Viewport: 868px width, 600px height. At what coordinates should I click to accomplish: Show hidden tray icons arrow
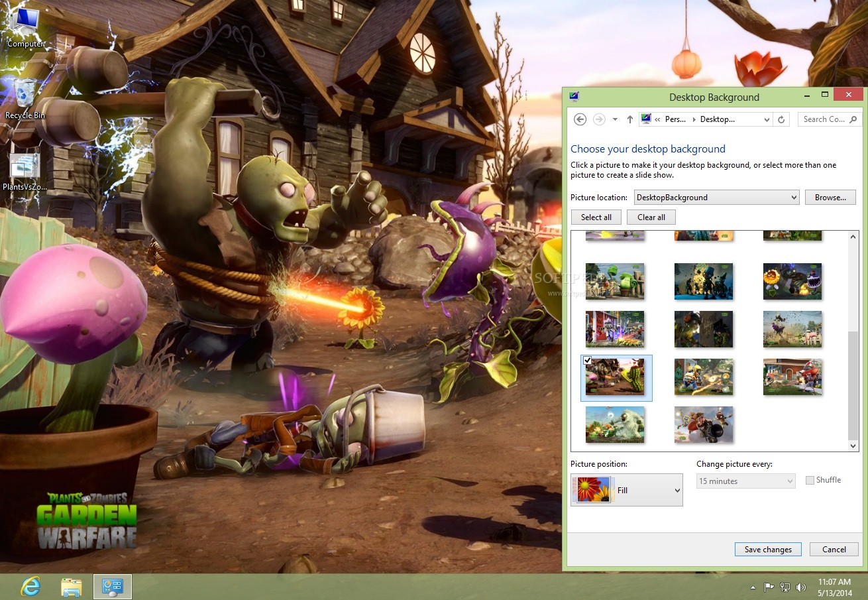point(753,587)
